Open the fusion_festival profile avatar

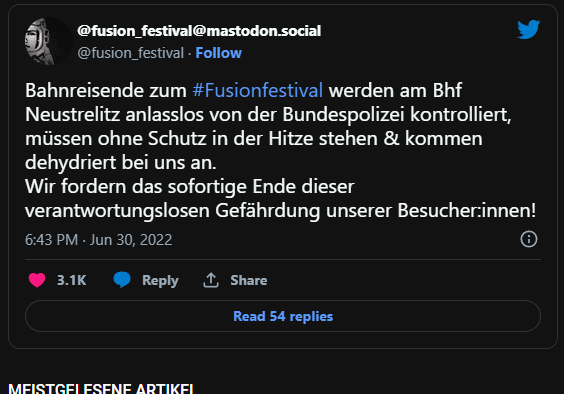tap(49, 41)
